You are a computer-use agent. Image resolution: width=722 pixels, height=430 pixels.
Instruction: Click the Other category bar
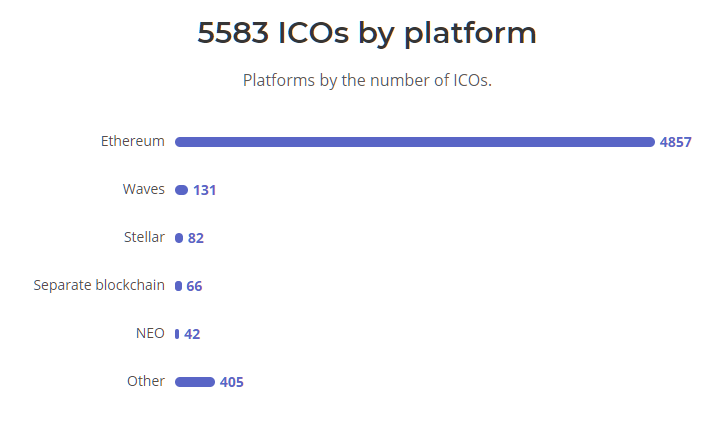(x=195, y=382)
